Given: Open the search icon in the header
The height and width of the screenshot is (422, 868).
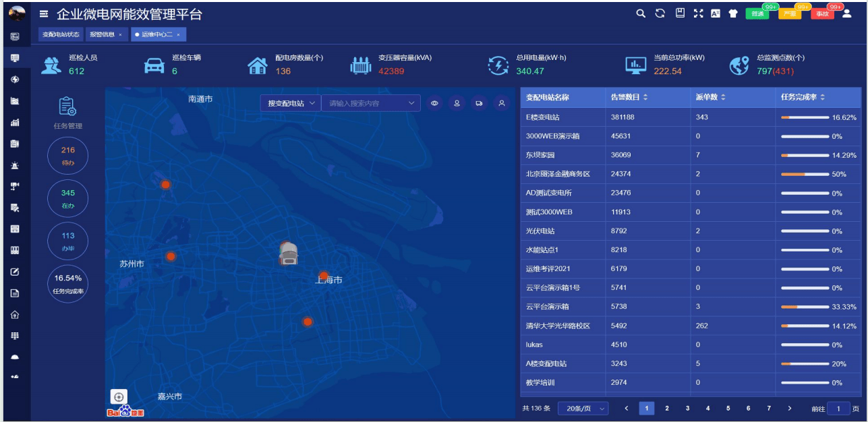Looking at the screenshot, I should pos(641,13).
